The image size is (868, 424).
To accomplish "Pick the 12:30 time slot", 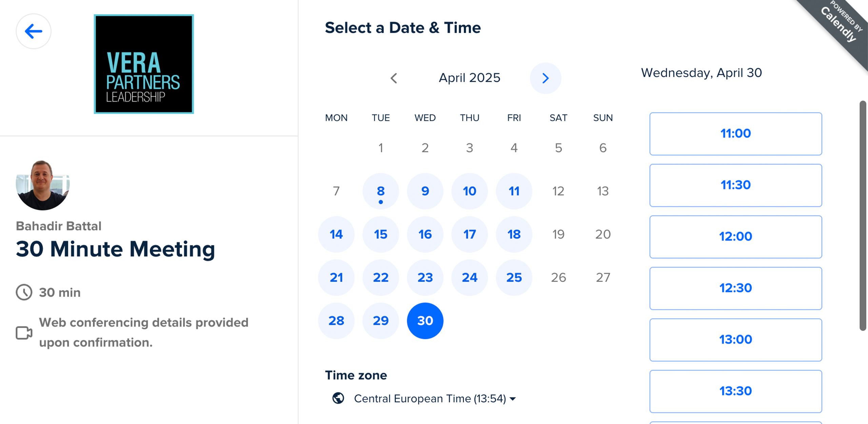I will 735,288.
